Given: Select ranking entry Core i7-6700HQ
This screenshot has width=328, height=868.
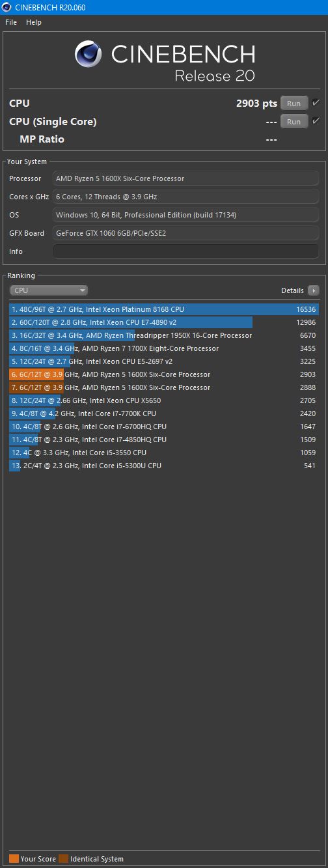Looking at the screenshot, I should [x=164, y=427].
